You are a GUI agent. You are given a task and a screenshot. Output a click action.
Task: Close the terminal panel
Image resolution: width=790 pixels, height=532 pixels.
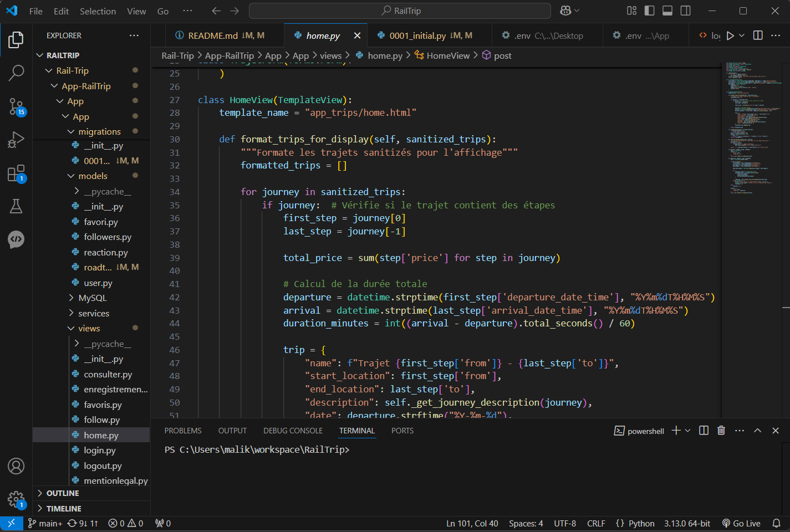(776, 431)
